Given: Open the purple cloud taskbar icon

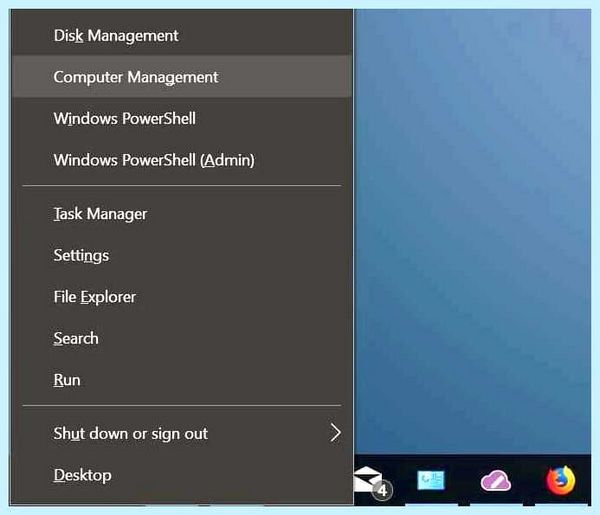Looking at the screenshot, I should (496, 481).
